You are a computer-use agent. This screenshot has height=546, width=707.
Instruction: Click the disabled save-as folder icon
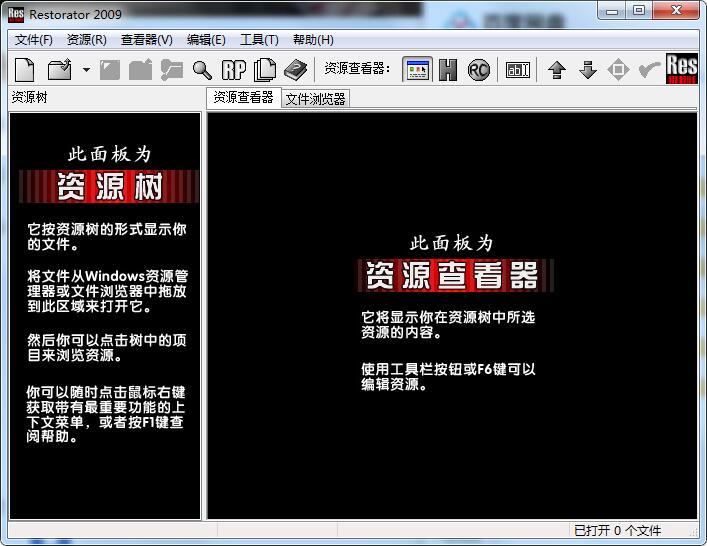click(140, 70)
